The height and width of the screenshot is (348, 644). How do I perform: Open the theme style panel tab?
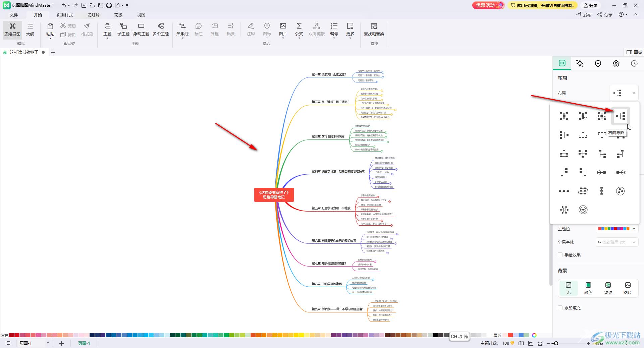click(x=616, y=63)
